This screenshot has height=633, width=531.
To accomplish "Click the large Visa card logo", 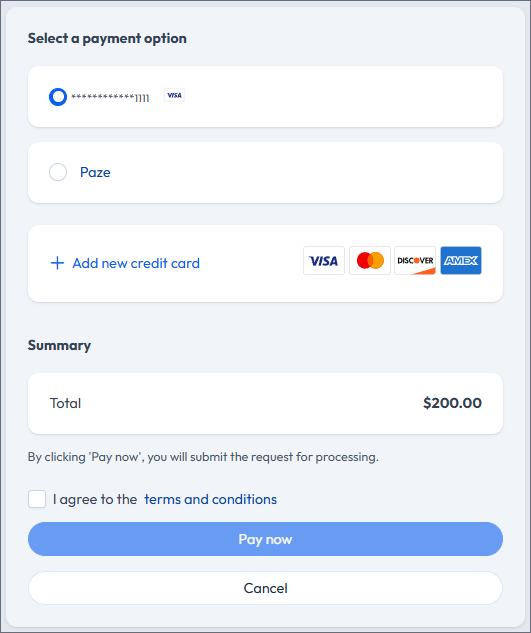I will pyautogui.click(x=324, y=261).
